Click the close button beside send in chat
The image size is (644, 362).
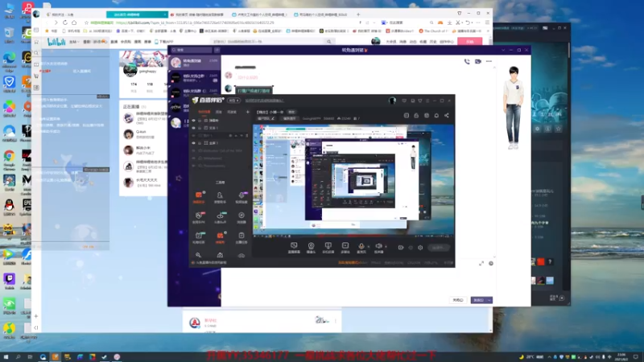(458, 300)
